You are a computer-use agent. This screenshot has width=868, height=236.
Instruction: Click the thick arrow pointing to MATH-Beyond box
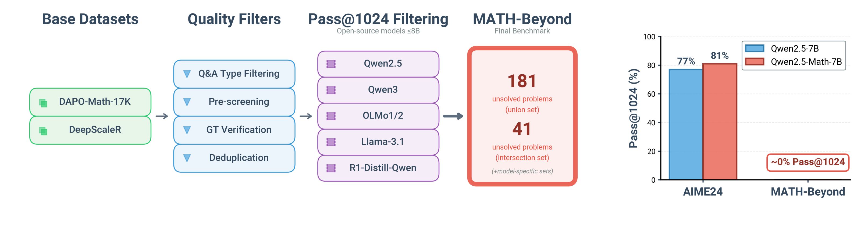[453, 116]
